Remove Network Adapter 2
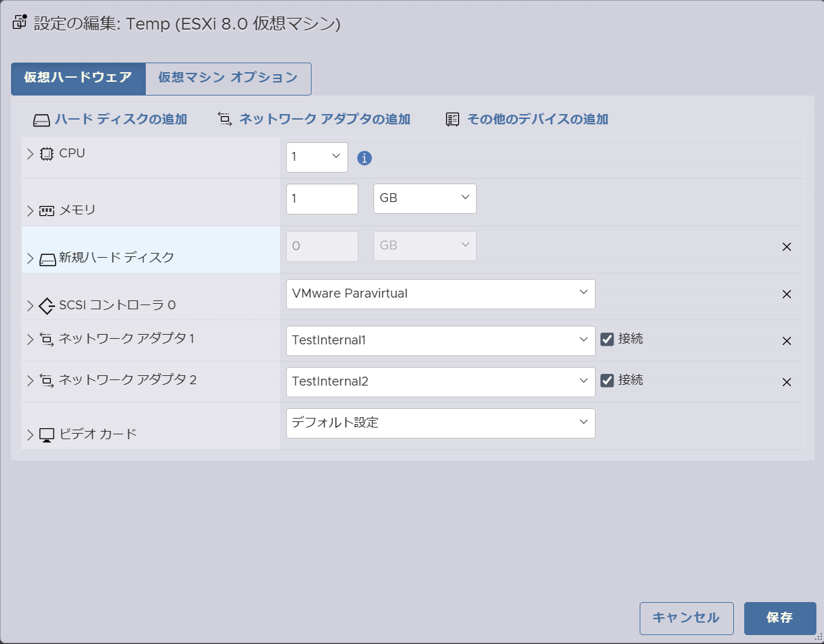The image size is (824, 644). click(x=787, y=382)
